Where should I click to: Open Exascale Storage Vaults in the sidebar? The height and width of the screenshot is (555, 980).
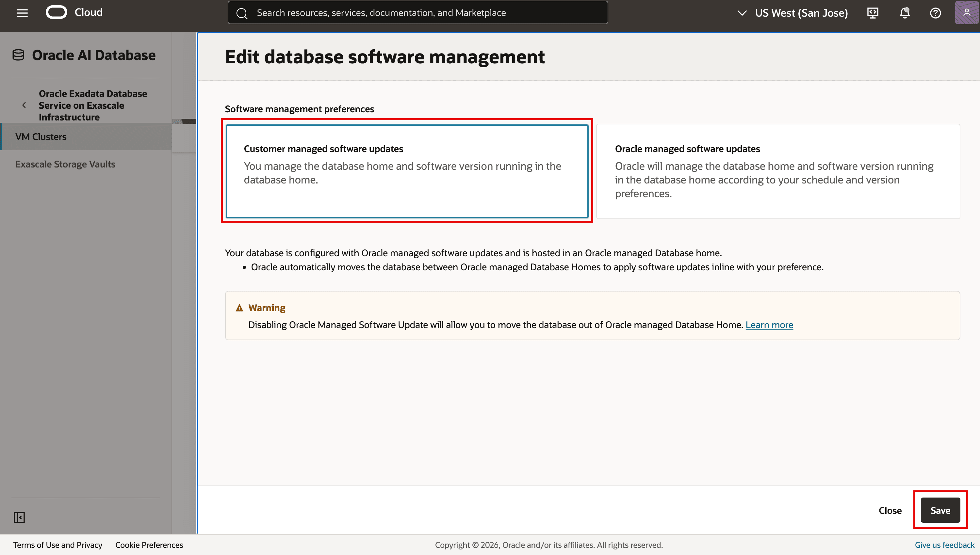[x=65, y=164]
